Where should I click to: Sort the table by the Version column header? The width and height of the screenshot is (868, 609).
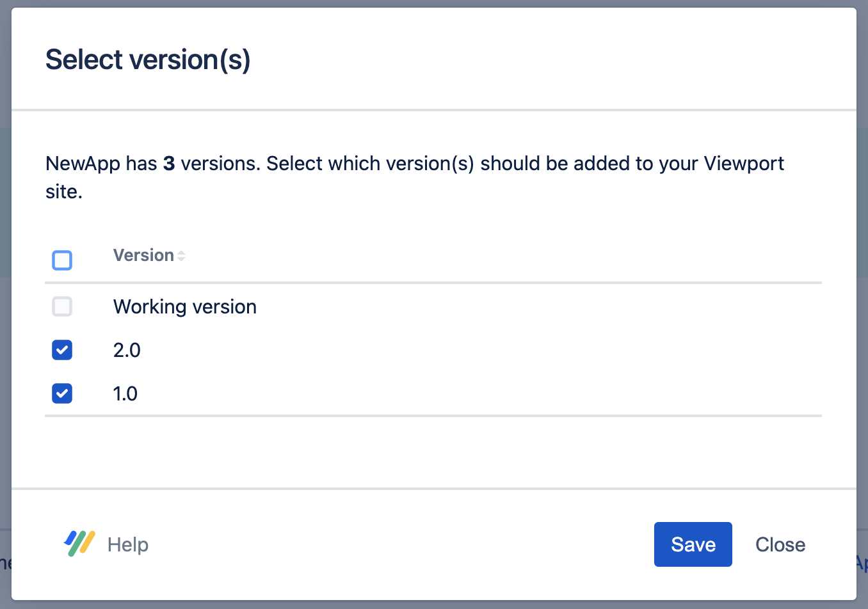tap(143, 255)
